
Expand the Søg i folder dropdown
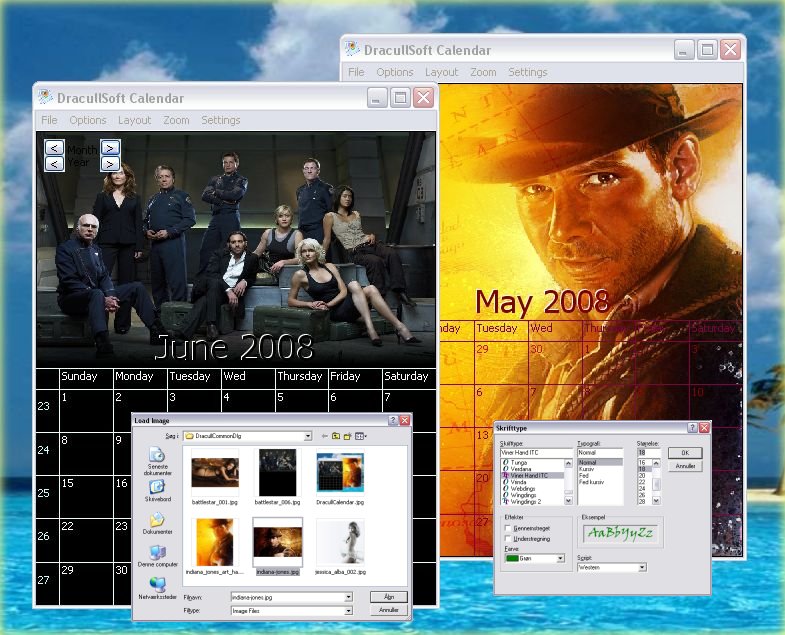point(307,436)
